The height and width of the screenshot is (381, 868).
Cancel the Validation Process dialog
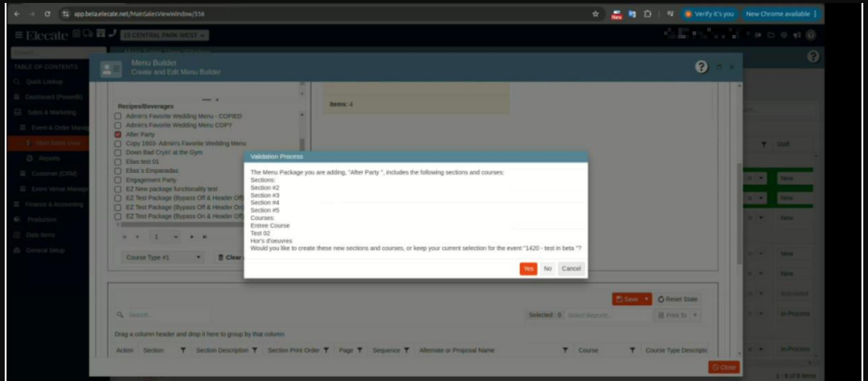coord(571,269)
